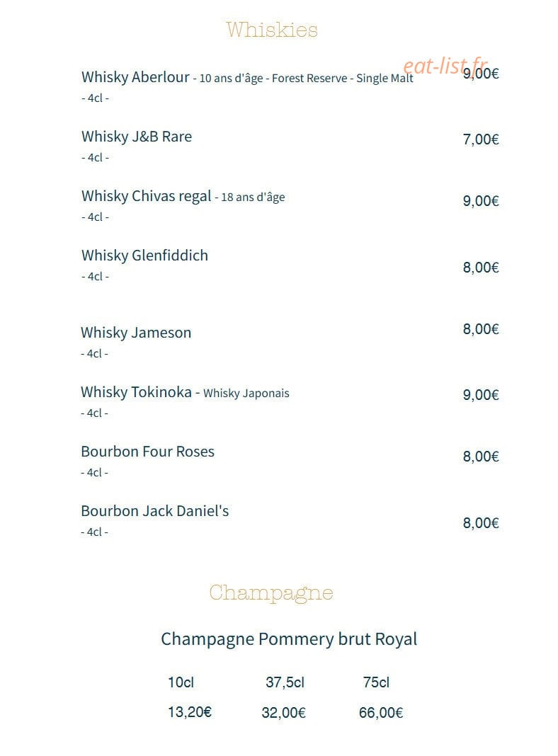Click the Champagne section heading
Image resolution: width=558 pixels, height=756 pixels.
(271, 593)
